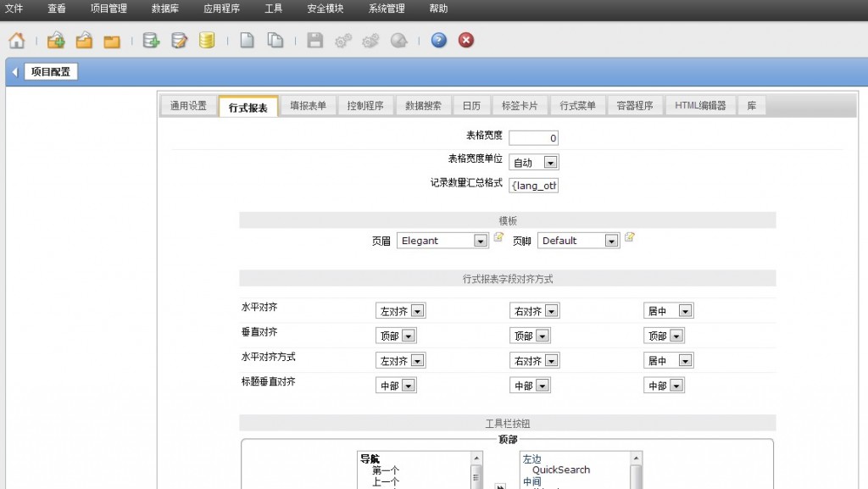Open 水平对齐 row's 居中 dropdown
This screenshot has width=868, height=489.
click(668, 311)
